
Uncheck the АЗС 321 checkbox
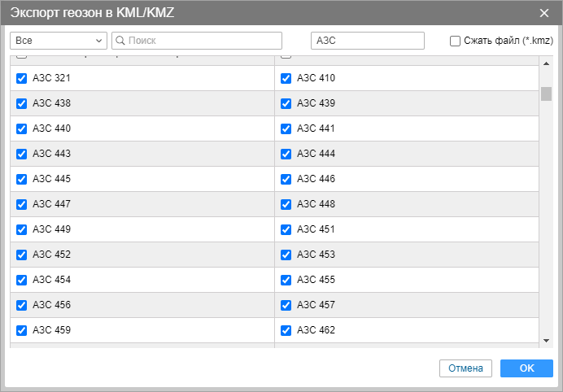tap(22, 79)
